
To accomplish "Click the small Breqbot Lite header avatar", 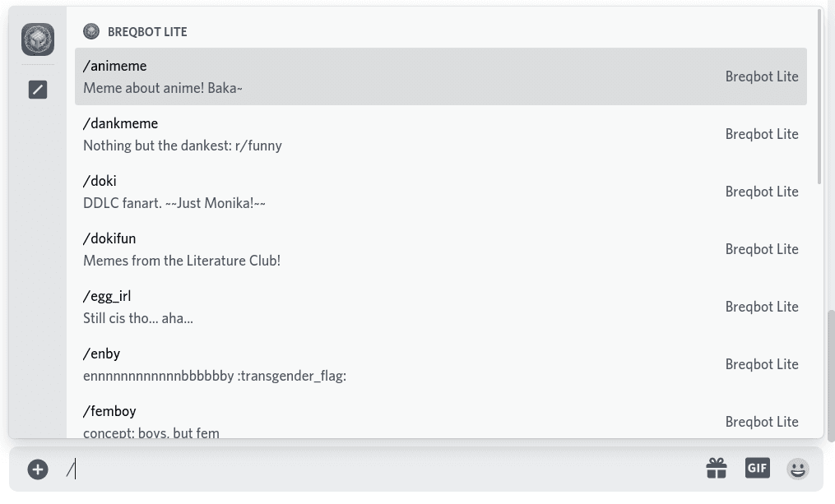I will 91,32.
